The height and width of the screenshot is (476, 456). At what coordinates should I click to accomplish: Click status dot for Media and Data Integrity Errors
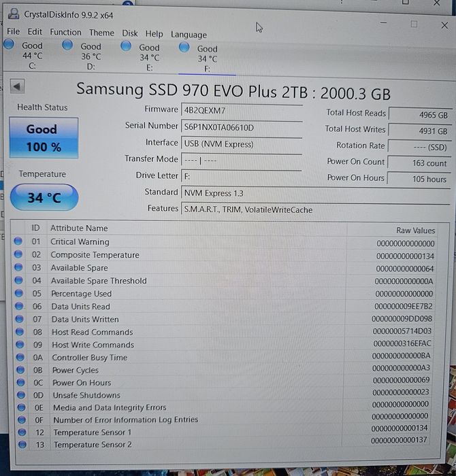(21, 407)
